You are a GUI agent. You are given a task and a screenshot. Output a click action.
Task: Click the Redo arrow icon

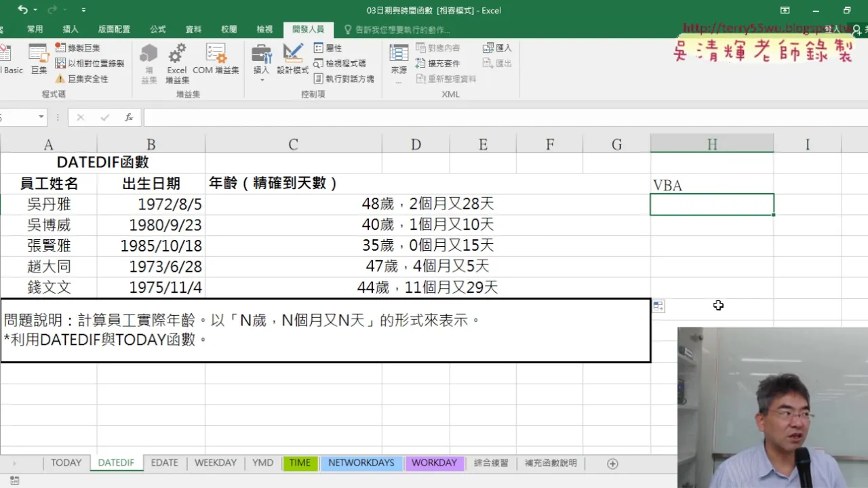pyautogui.click(x=54, y=10)
